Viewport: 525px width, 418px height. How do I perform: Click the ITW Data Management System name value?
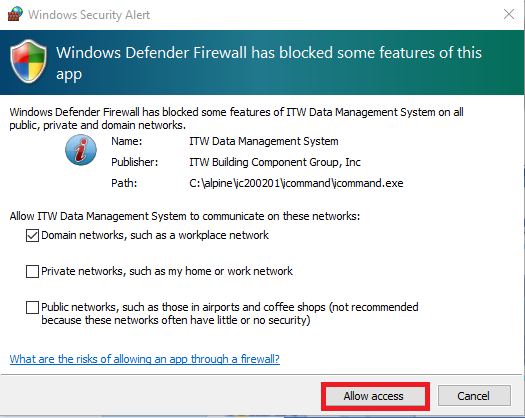pos(264,141)
